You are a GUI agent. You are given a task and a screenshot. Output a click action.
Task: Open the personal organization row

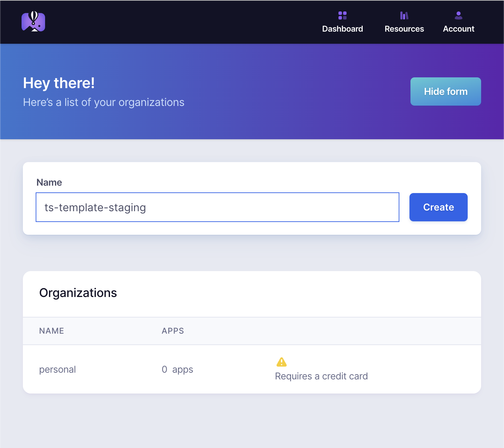[x=252, y=369]
